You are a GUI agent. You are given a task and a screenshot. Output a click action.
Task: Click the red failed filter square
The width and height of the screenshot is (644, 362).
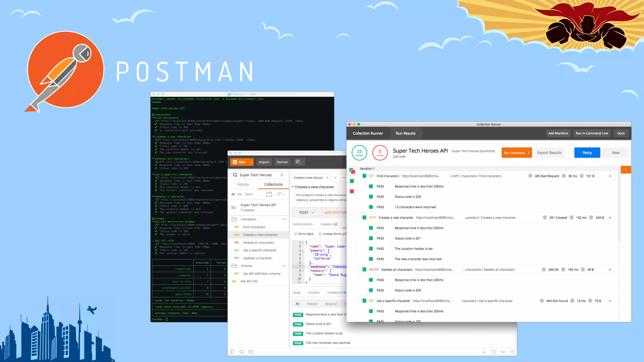(x=352, y=191)
